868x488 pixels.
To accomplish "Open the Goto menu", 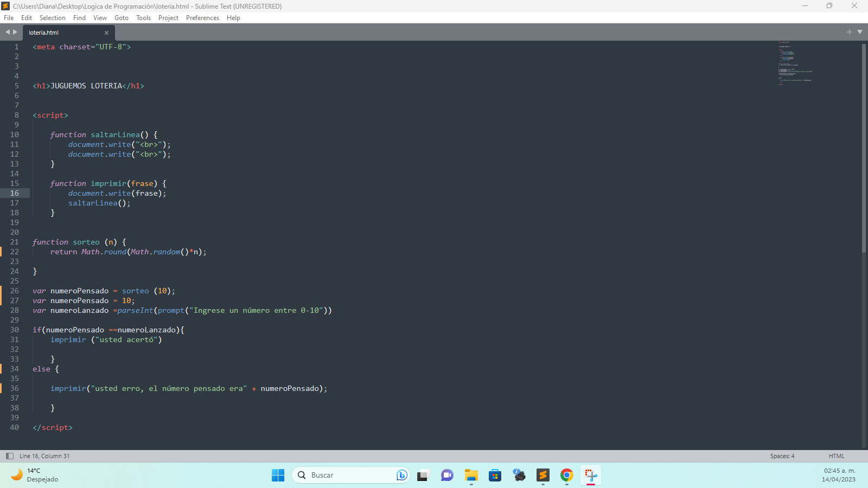I will point(122,18).
